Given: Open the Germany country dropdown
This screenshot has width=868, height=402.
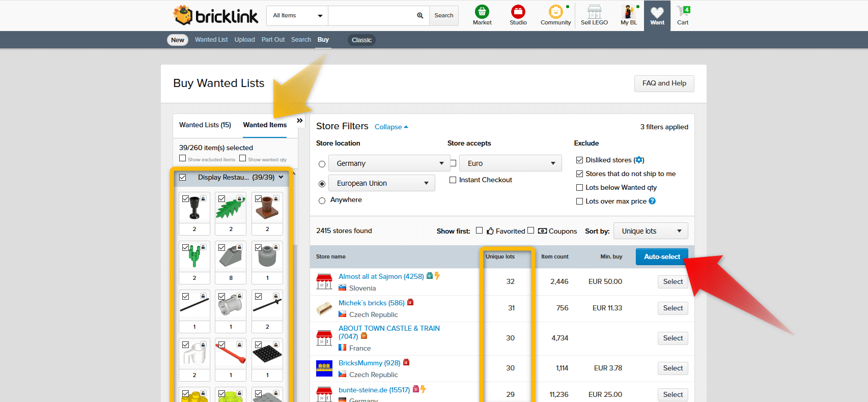Looking at the screenshot, I should [389, 163].
